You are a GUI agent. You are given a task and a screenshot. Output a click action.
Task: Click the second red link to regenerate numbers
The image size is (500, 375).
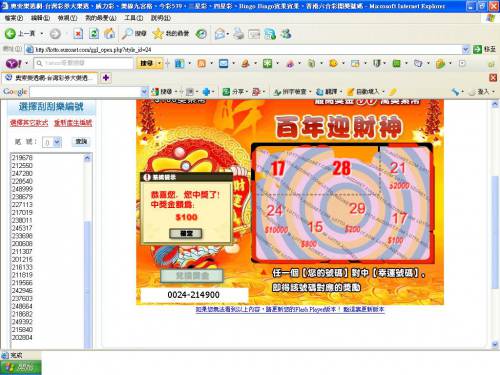[73, 123]
